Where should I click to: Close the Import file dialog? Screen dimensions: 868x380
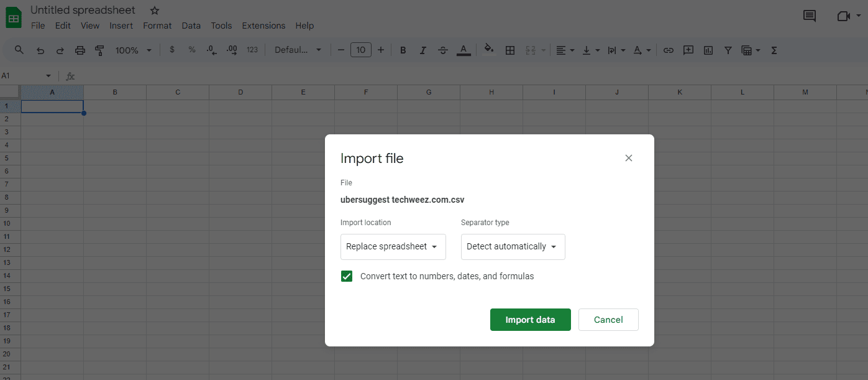(x=629, y=158)
